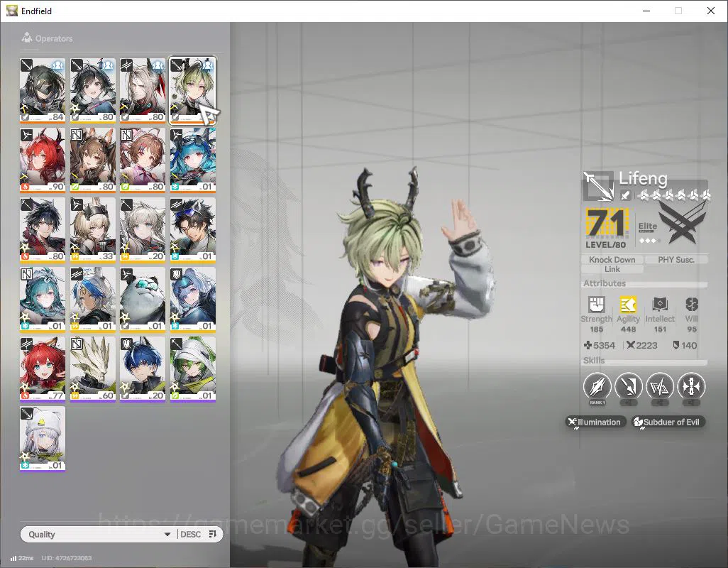Select the teal-haired operator at level 01

43,299
